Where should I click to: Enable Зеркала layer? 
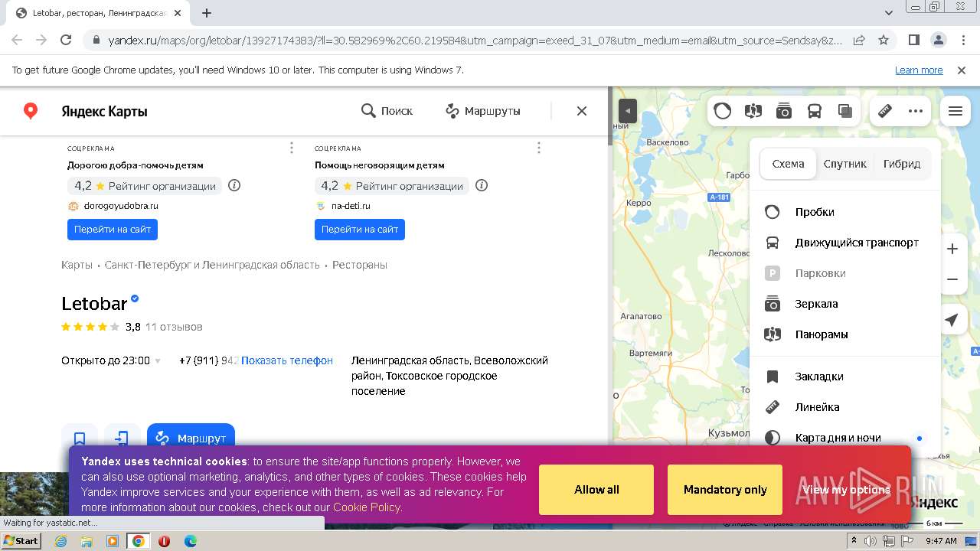(x=844, y=304)
